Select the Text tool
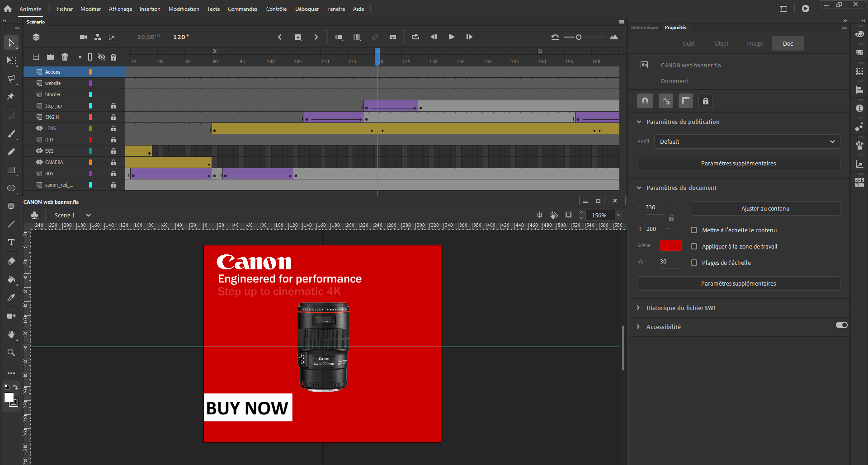The width and height of the screenshot is (868, 465). (11, 243)
